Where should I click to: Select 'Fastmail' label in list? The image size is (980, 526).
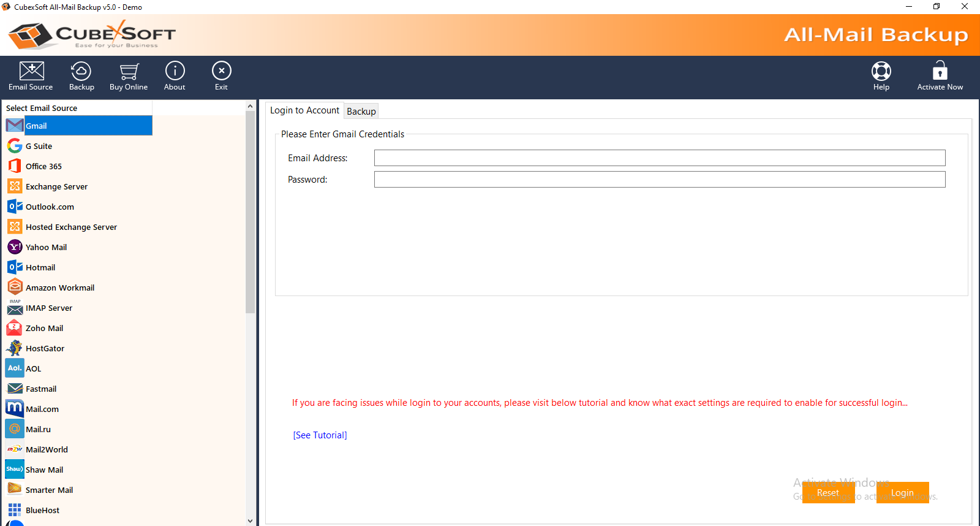coord(41,389)
